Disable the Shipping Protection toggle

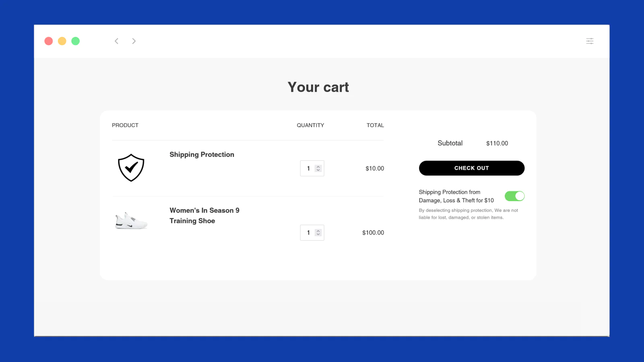click(514, 196)
